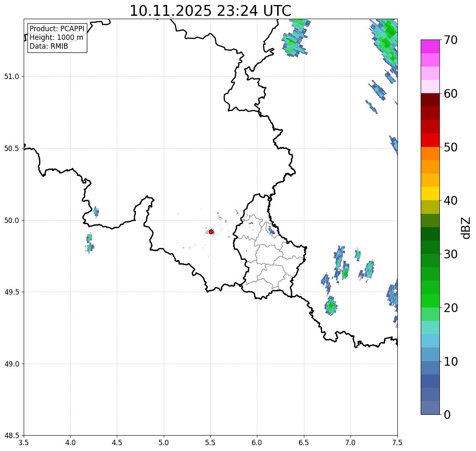Click the cyan colorbar segment above 10
This screenshot has height=451, width=476.
[x=430, y=341]
